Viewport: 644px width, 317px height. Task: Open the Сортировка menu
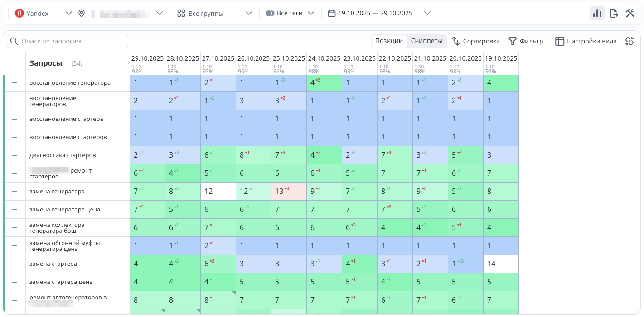point(476,41)
